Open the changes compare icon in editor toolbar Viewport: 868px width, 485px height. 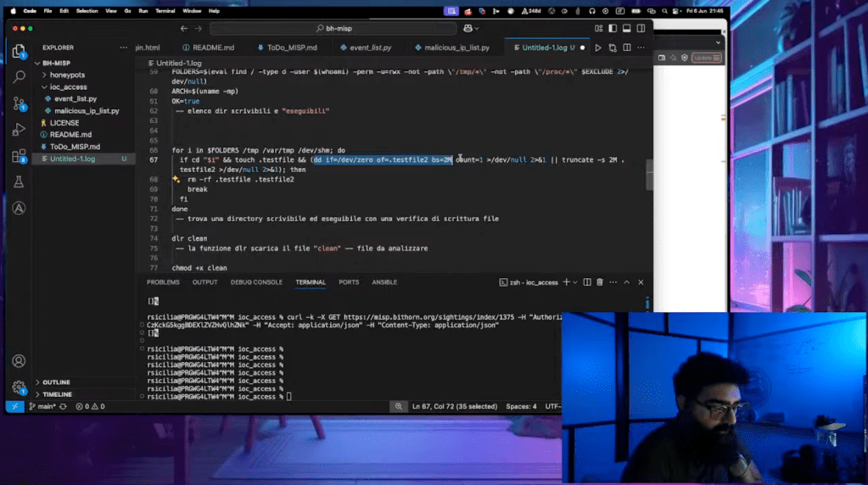tap(613, 47)
